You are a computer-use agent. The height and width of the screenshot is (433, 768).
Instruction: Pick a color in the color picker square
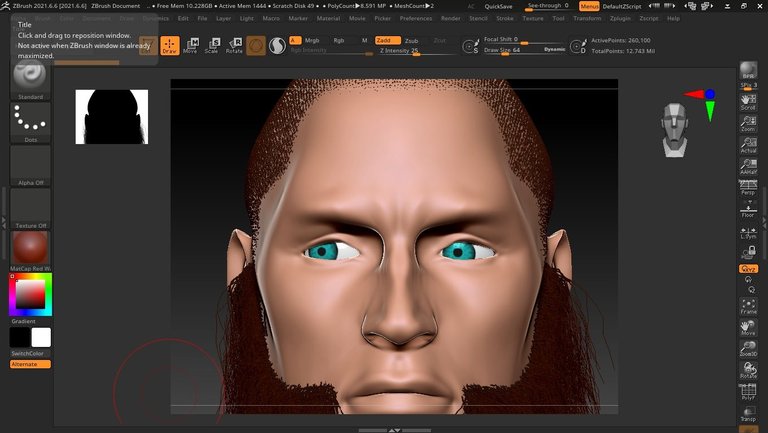pyautogui.click(x=30, y=294)
